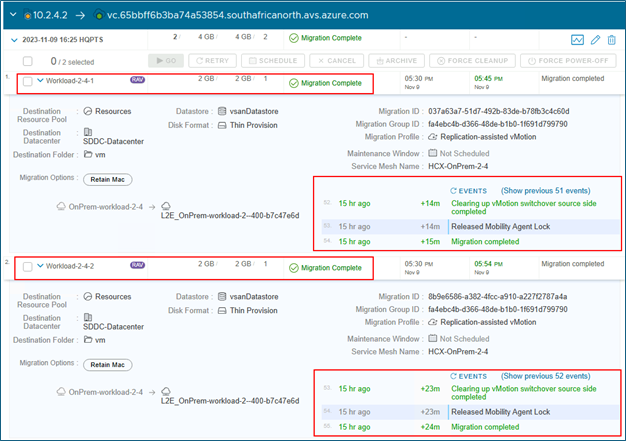The image size is (626, 441).
Task: Click Migration ID 037a63a7-51d7-492b-83de-b78fb3c4c60d
Action: click(x=499, y=111)
